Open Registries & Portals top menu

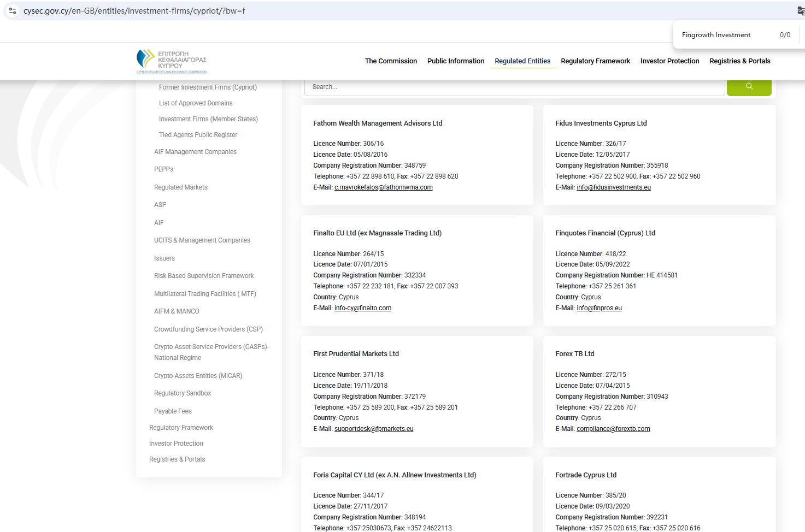739,61
